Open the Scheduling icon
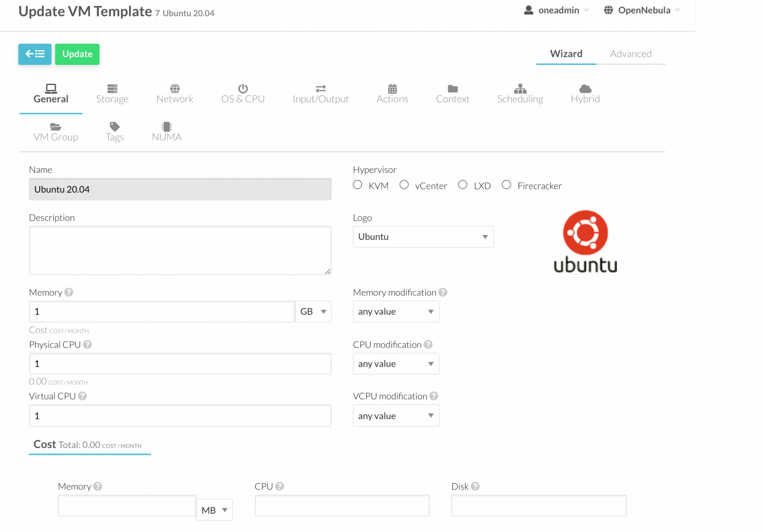This screenshot has width=763, height=532. point(520,89)
